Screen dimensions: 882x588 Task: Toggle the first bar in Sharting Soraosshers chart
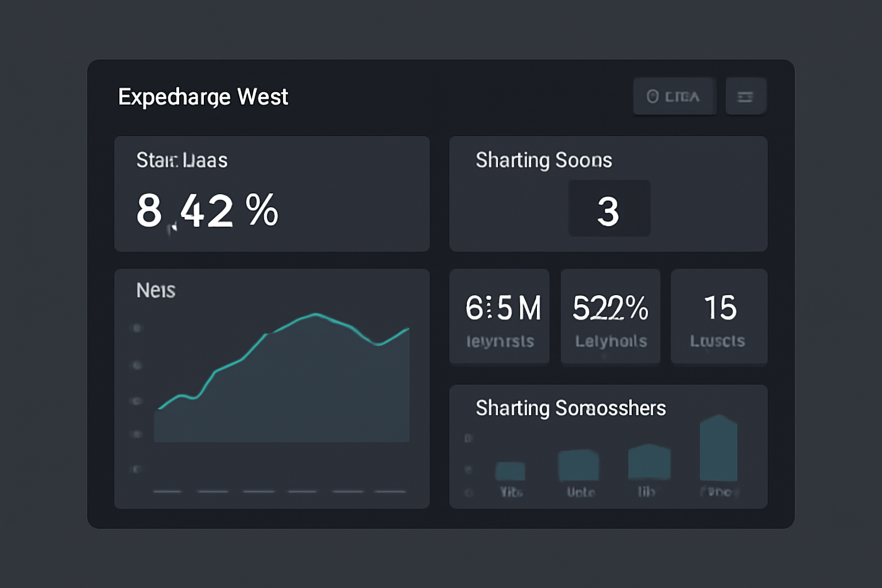point(510,472)
